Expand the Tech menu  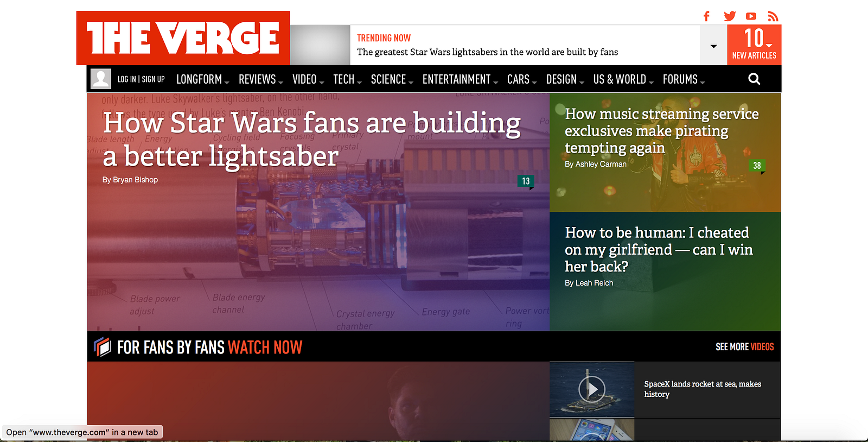point(347,79)
